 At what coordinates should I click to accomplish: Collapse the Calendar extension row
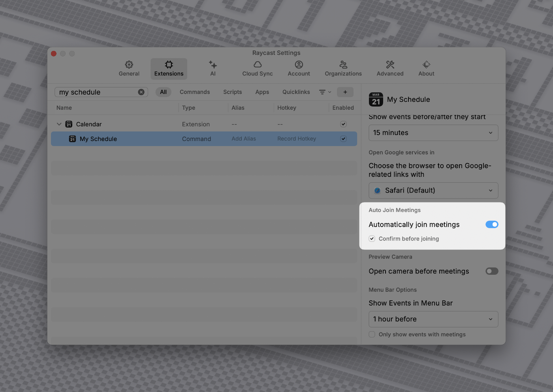(59, 124)
